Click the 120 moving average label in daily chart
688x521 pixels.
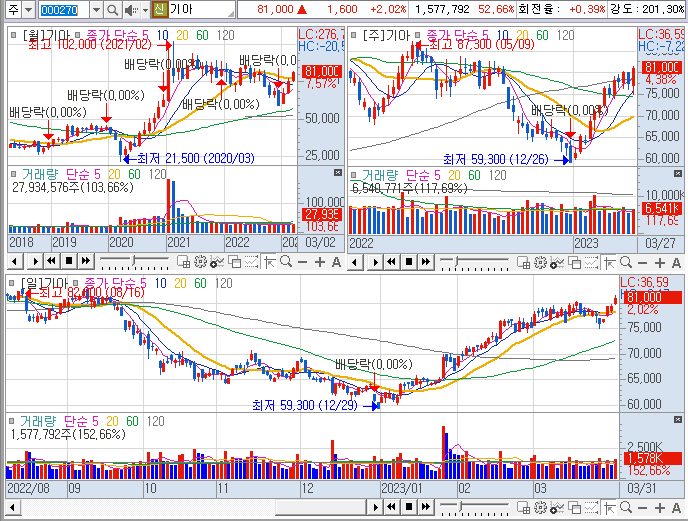tap(224, 283)
